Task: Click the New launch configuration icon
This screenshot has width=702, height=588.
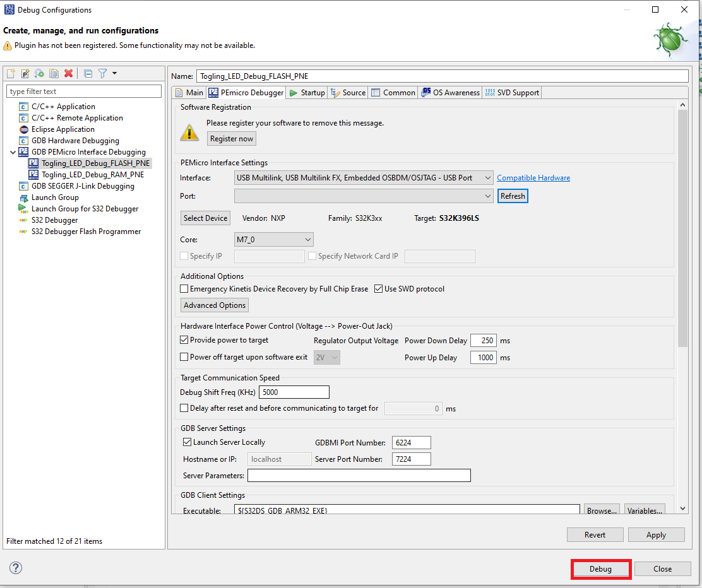Action: 11,74
